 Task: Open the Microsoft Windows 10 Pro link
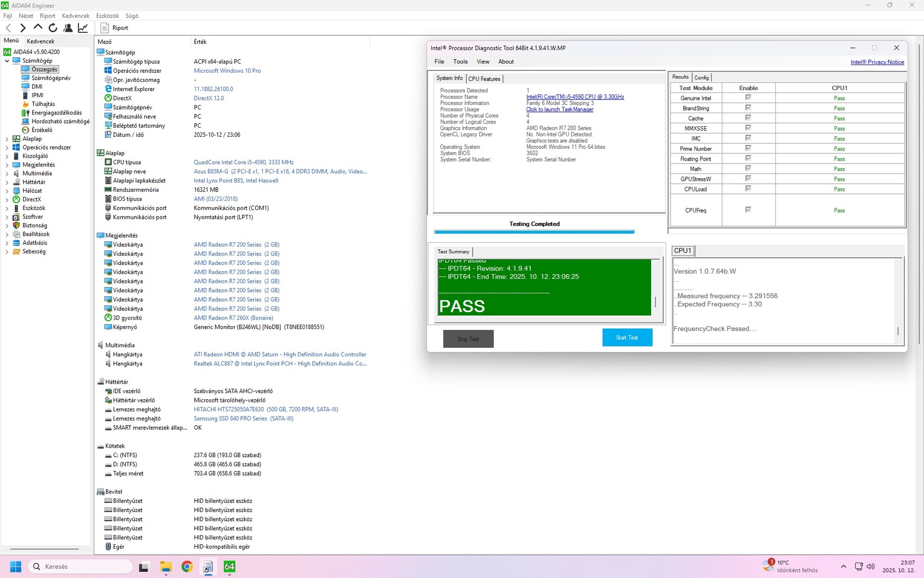coord(227,71)
